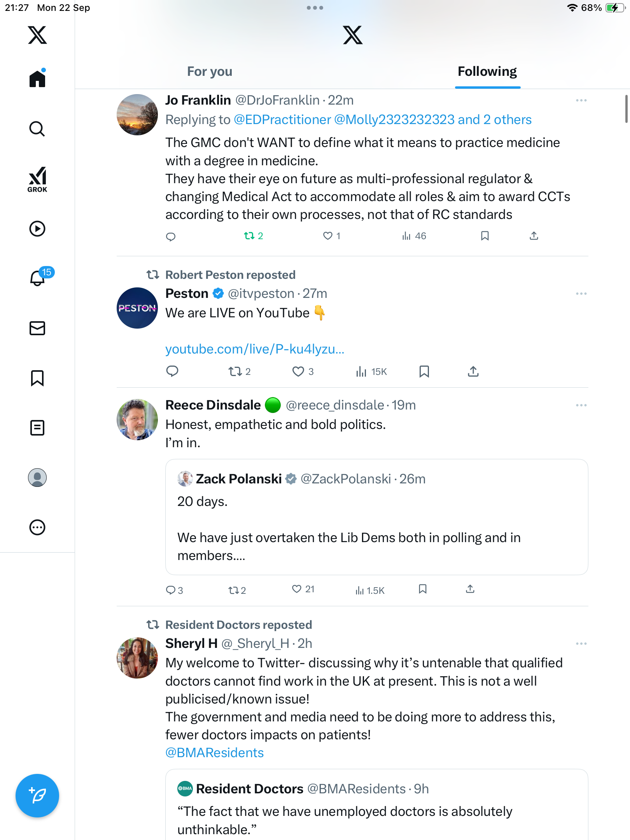Screen dimensions: 630x840
Task: Open the @BMAResidents mention link
Action: (x=215, y=753)
